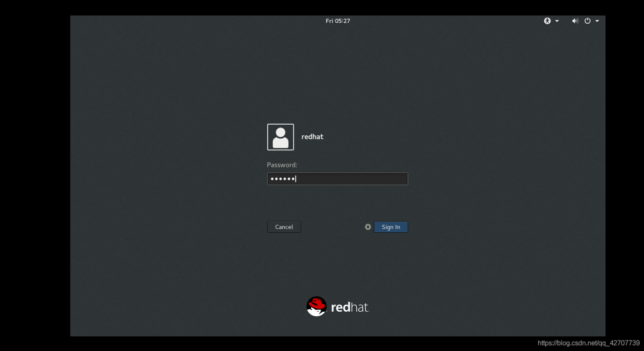
Task: Open session options gear icon
Action: point(368,227)
